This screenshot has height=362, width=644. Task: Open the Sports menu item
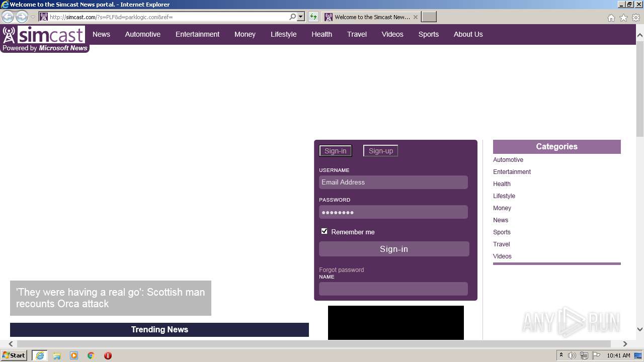click(429, 34)
